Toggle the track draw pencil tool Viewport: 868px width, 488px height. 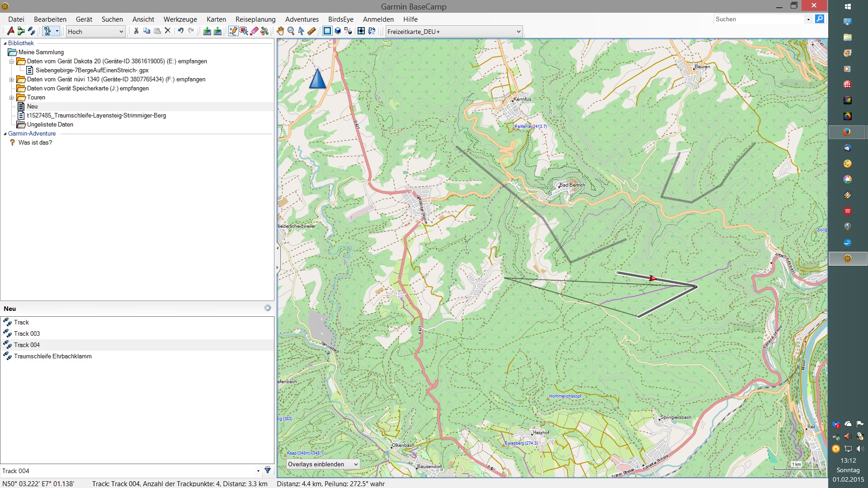pyautogui.click(x=233, y=31)
